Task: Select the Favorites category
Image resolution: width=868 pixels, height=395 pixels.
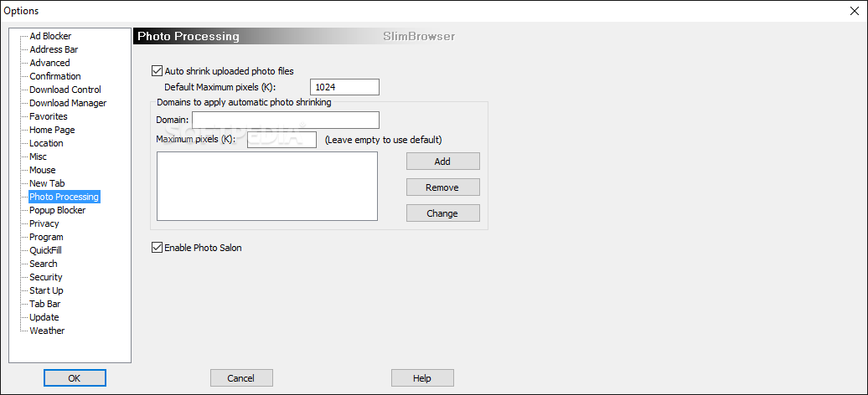Action: tap(49, 116)
